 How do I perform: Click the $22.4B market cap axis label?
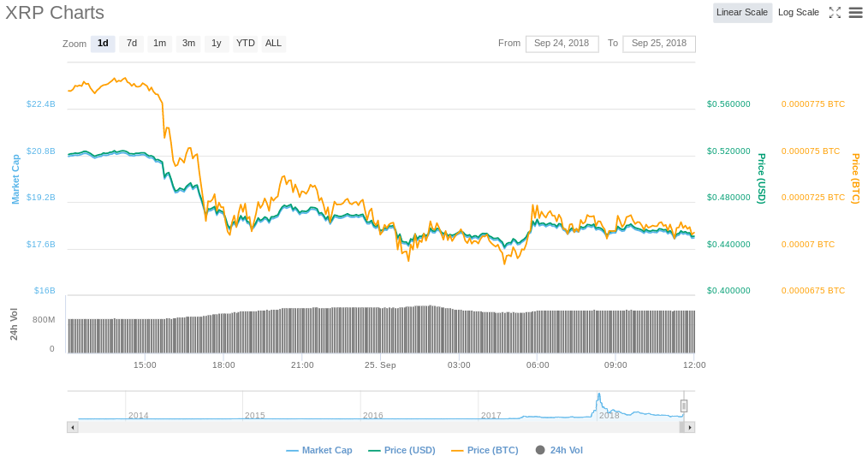coord(41,104)
